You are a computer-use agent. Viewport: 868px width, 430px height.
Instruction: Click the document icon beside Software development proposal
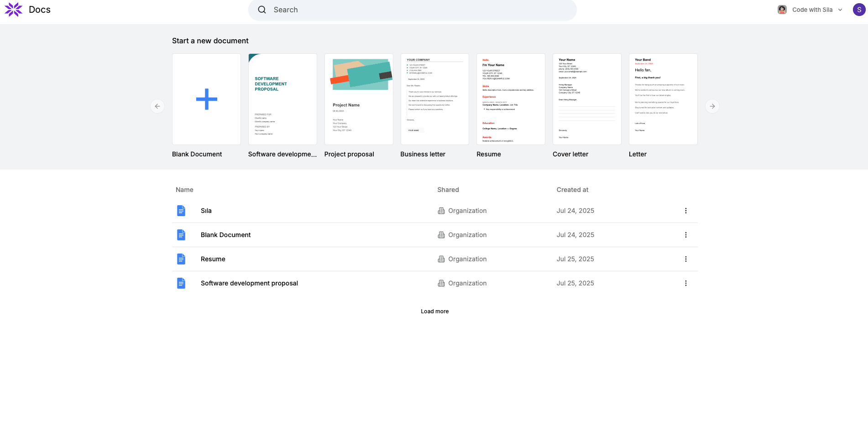181,283
